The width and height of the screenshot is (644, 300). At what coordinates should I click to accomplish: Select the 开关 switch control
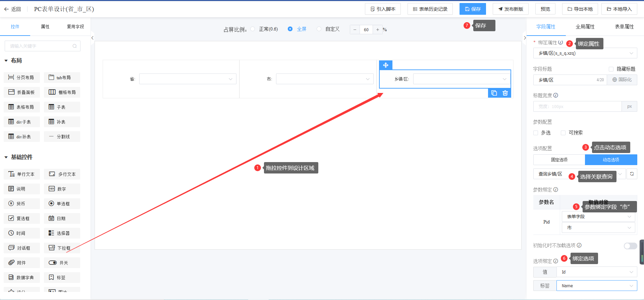click(x=62, y=263)
